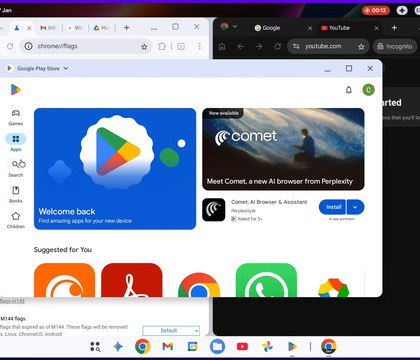Open Files app from the shelf
Screen dimensions: 420x360
(217, 347)
